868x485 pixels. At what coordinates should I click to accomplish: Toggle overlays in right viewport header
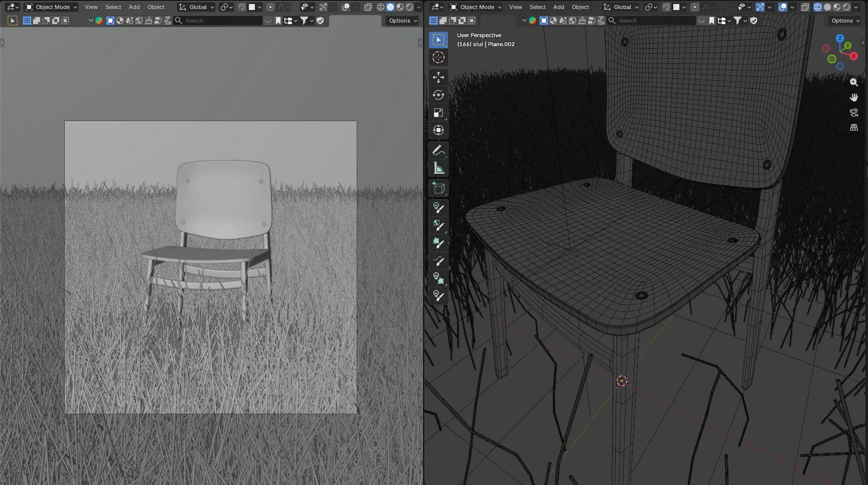[x=783, y=7]
